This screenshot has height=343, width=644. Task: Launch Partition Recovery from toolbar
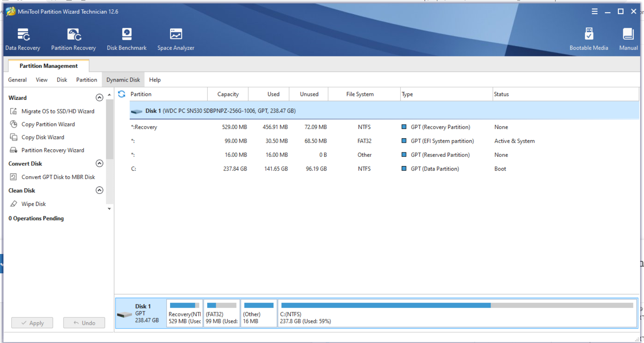(73, 39)
